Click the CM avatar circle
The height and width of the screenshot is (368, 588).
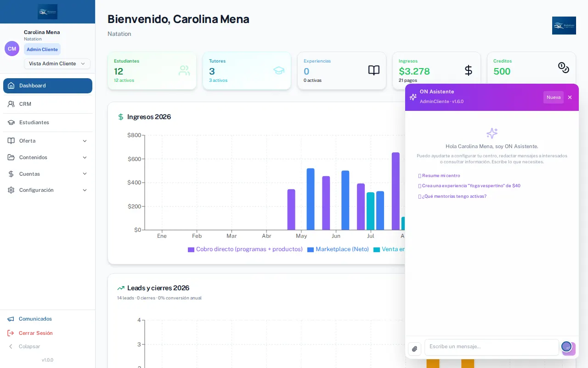12,49
